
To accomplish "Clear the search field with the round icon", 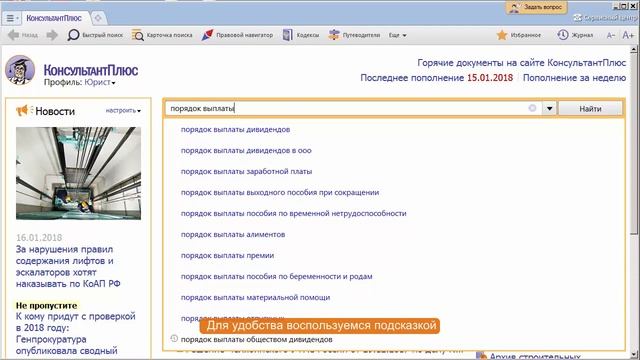I will tap(532, 108).
